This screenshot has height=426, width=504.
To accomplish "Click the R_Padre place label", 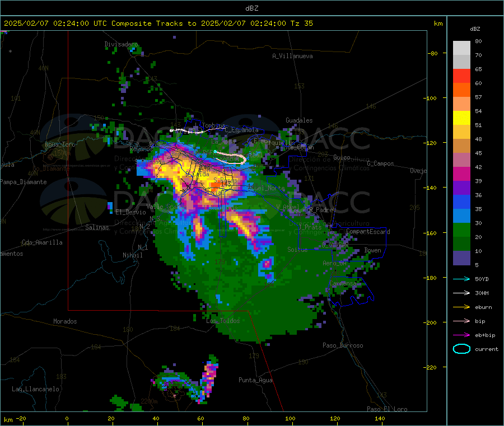I will (321, 210).
